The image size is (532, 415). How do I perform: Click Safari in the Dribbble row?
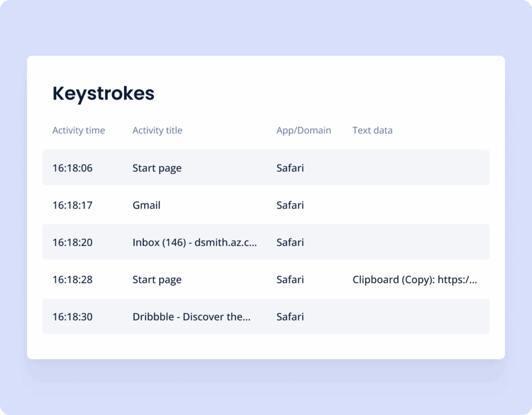[x=290, y=317]
